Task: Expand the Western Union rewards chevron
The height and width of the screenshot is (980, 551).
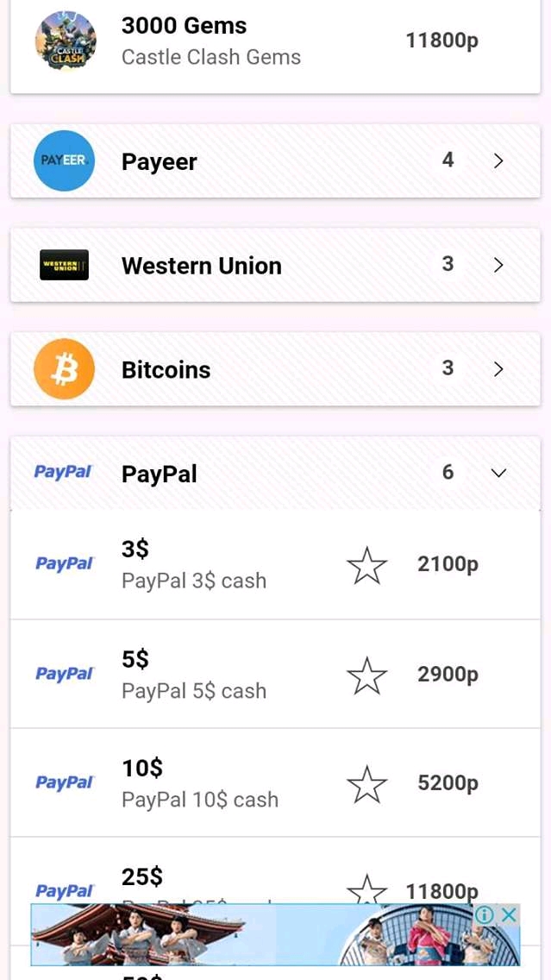Action: click(498, 265)
